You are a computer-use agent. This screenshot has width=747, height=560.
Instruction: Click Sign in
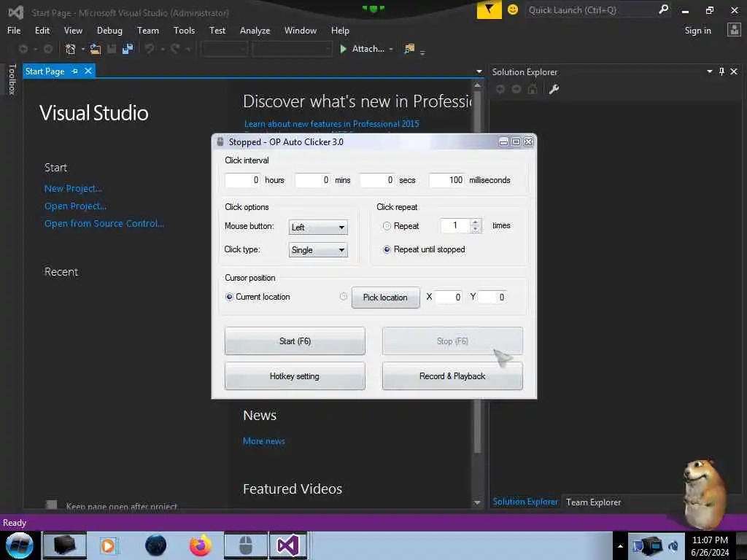(x=697, y=31)
